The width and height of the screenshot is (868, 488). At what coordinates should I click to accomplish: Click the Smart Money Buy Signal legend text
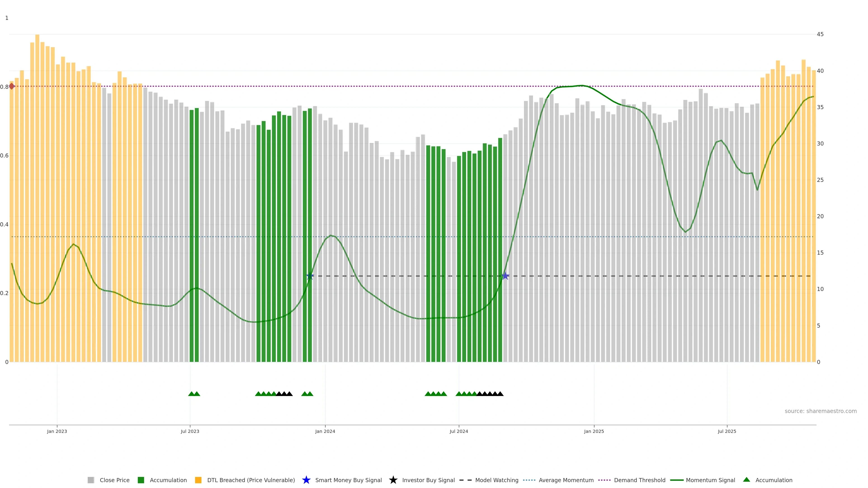[348, 480]
